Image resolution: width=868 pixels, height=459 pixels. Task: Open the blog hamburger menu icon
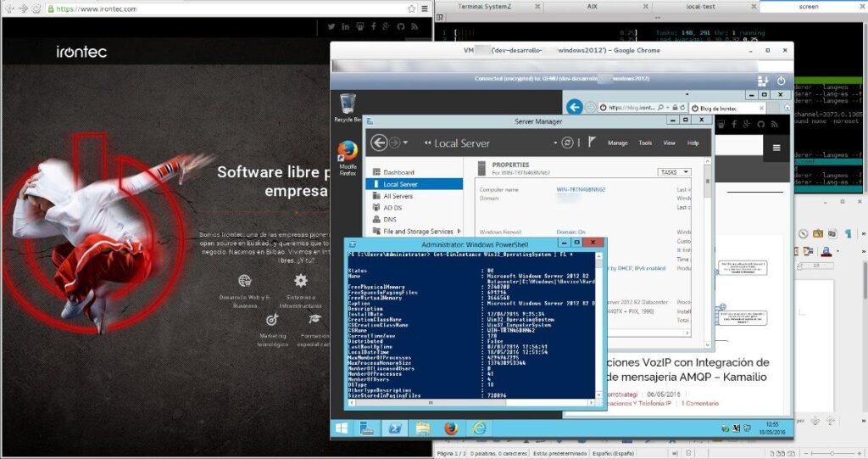776,147
